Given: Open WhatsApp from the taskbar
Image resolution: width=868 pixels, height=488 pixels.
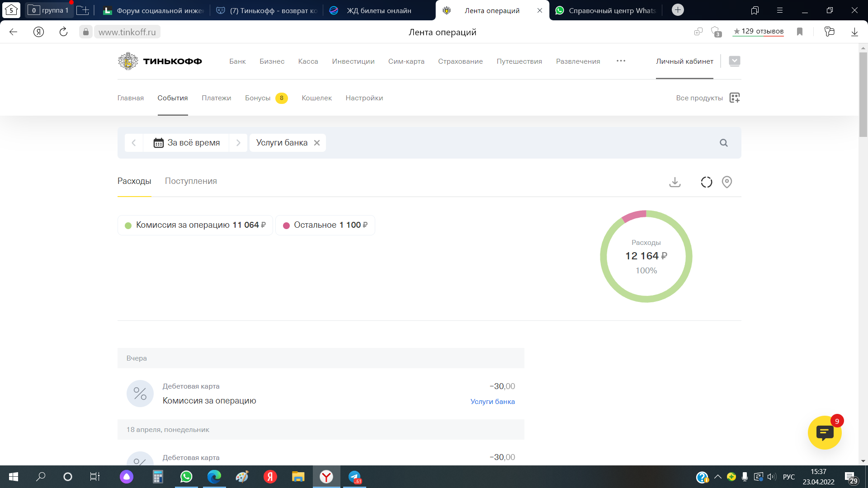Looking at the screenshot, I should (186, 477).
